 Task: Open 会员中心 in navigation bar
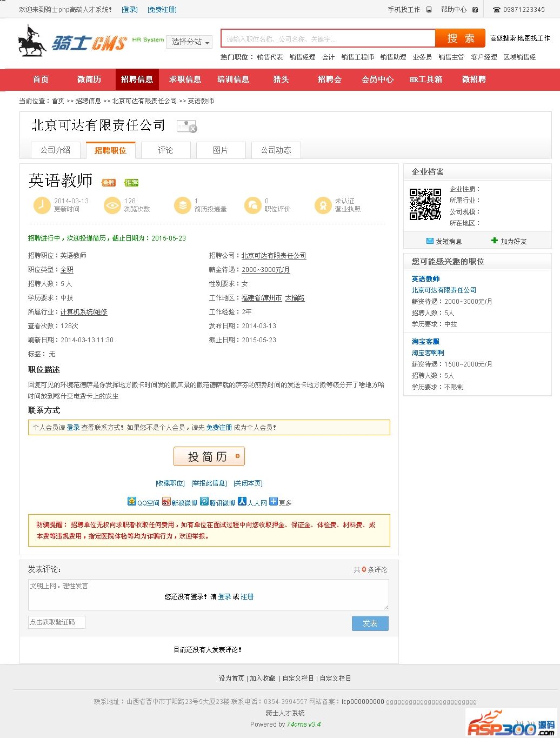(x=378, y=79)
